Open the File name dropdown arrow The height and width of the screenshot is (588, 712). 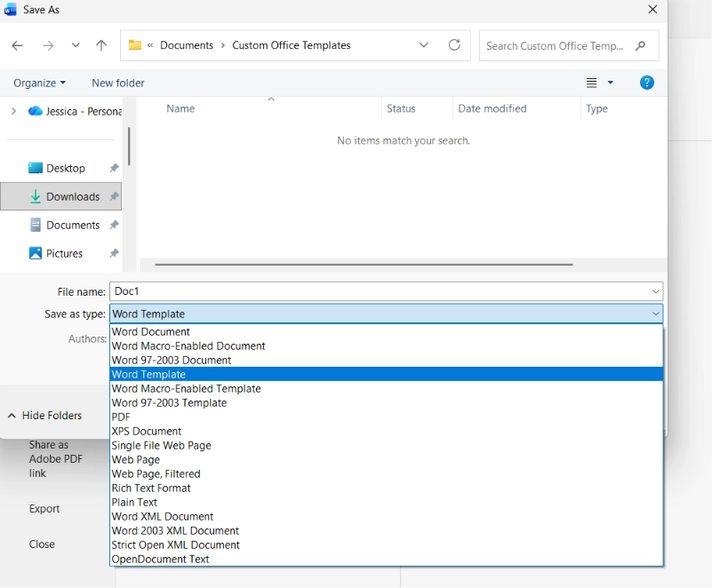pyautogui.click(x=656, y=291)
